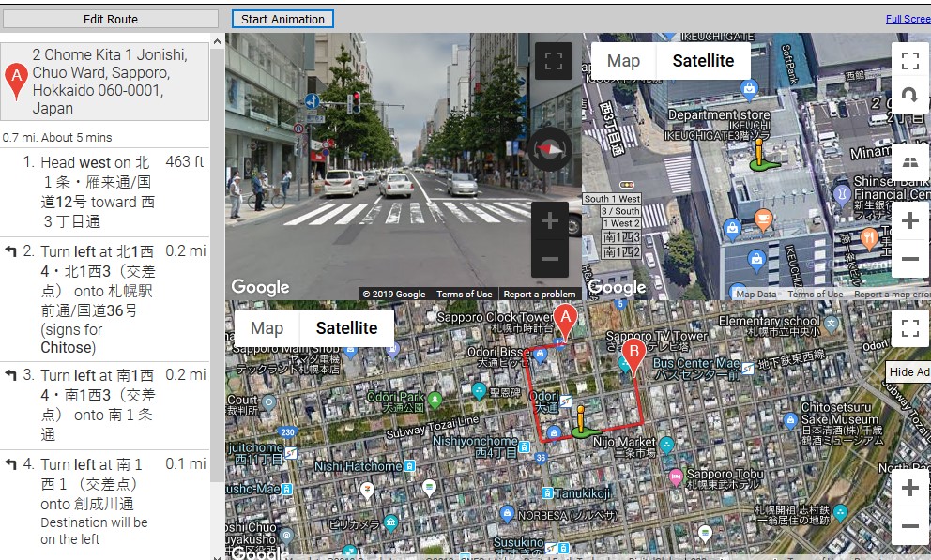Rotate the upper-right satellite map view
Image resolution: width=931 pixels, height=560 pixels.
(x=909, y=95)
